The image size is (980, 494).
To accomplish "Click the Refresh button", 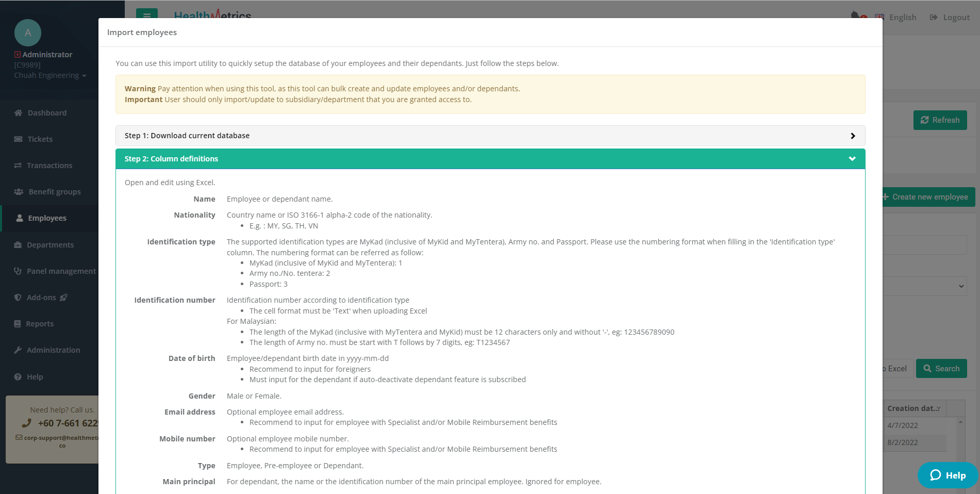I will (940, 120).
